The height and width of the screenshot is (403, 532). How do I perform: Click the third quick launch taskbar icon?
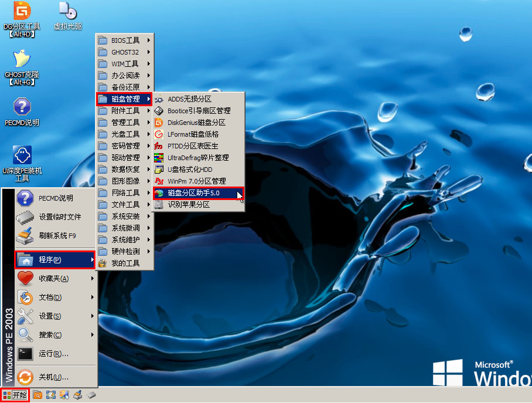(x=64, y=395)
